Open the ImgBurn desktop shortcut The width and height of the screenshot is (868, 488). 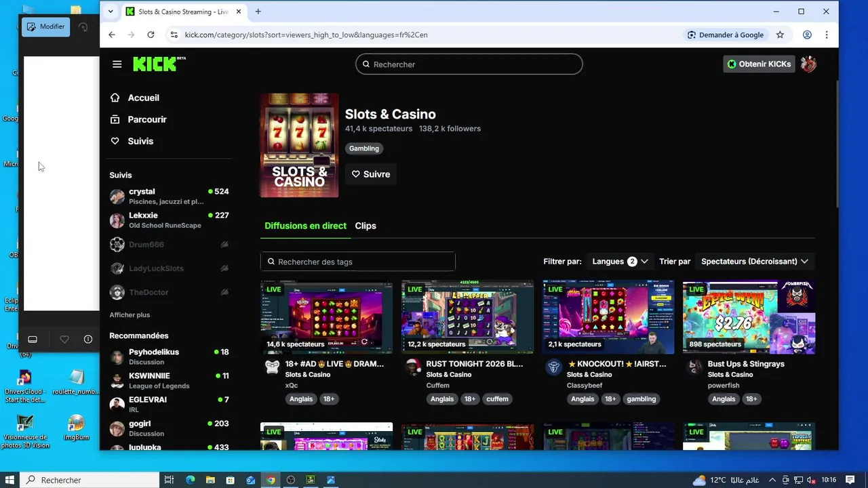pyautogui.click(x=77, y=428)
